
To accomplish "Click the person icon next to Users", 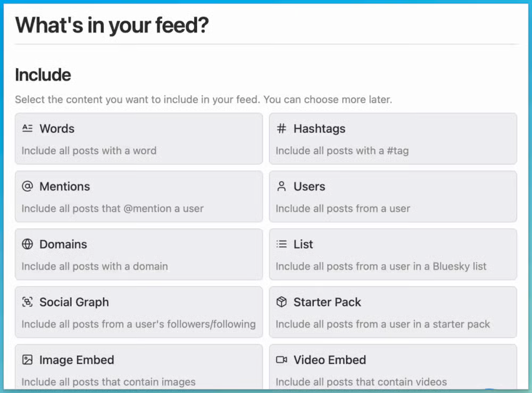I will 280,186.
